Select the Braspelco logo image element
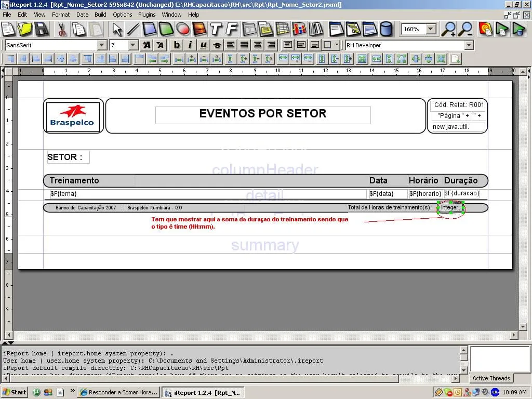 73,117
